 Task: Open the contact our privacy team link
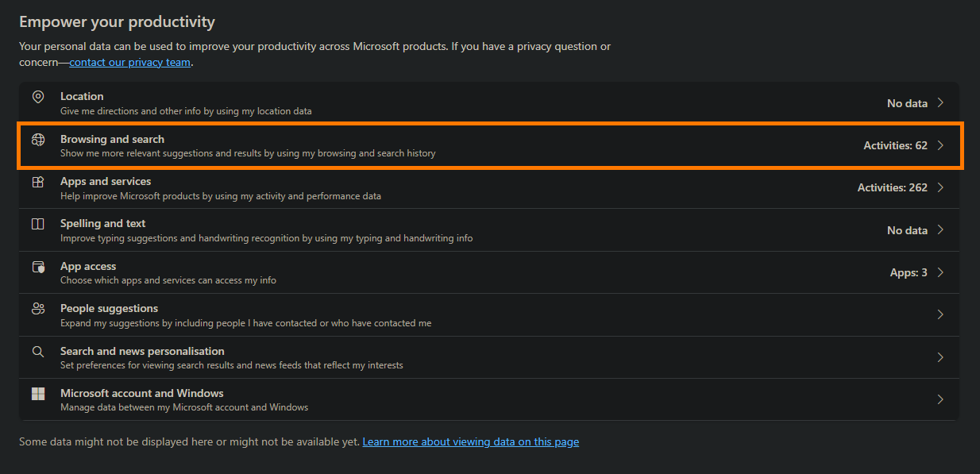click(130, 62)
